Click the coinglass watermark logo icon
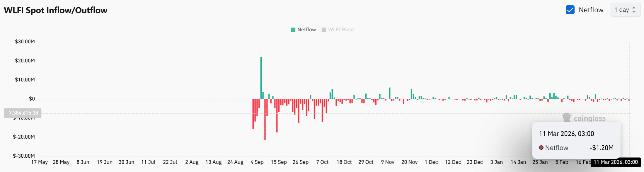This screenshot has height=172, width=644. tap(567, 118)
